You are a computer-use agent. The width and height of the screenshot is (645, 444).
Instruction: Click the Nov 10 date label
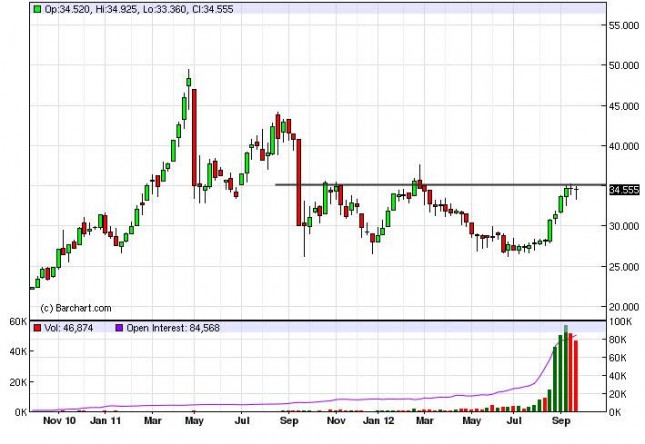click(59, 421)
